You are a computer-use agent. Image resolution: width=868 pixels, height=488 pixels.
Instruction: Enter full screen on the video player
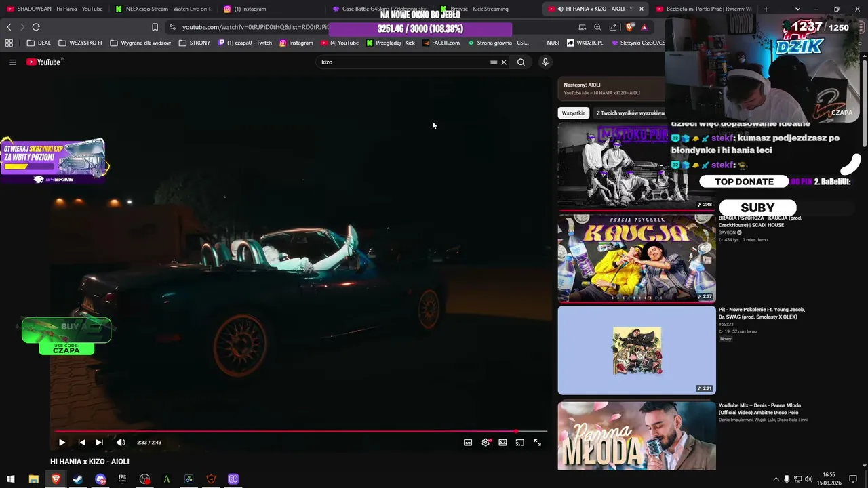pyautogui.click(x=537, y=443)
